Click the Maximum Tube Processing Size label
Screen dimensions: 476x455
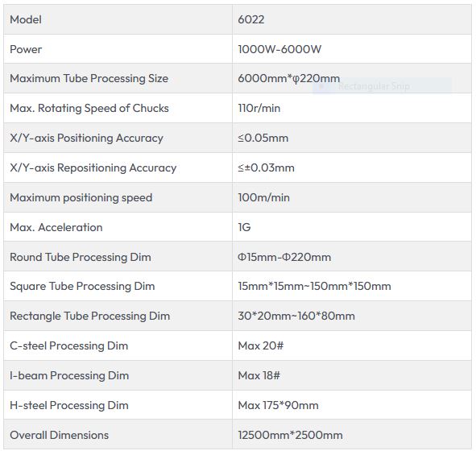point(89,79)
